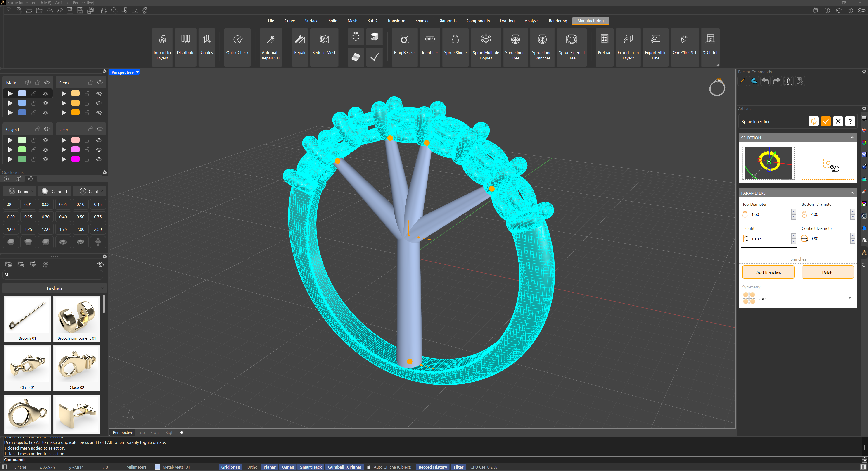Run the Quick Check tool

coord(237,47)
